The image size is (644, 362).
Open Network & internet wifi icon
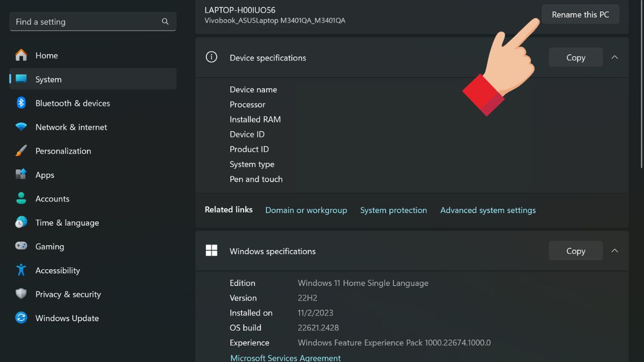coord(21,127)
